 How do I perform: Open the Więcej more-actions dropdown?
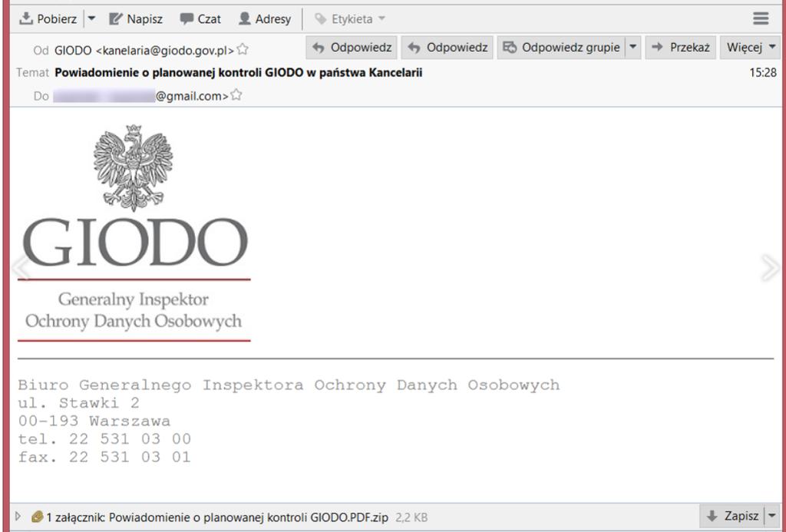750,48
